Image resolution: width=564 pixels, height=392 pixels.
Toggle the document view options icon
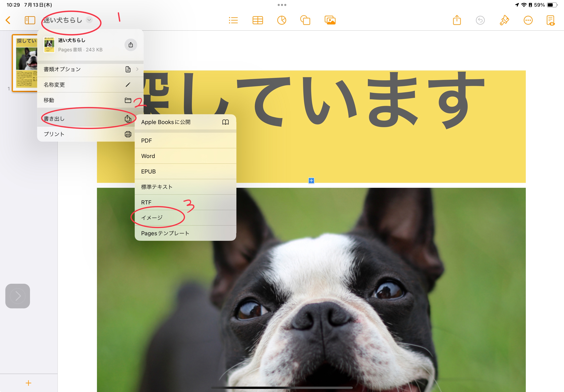click(x=550, y=20)
